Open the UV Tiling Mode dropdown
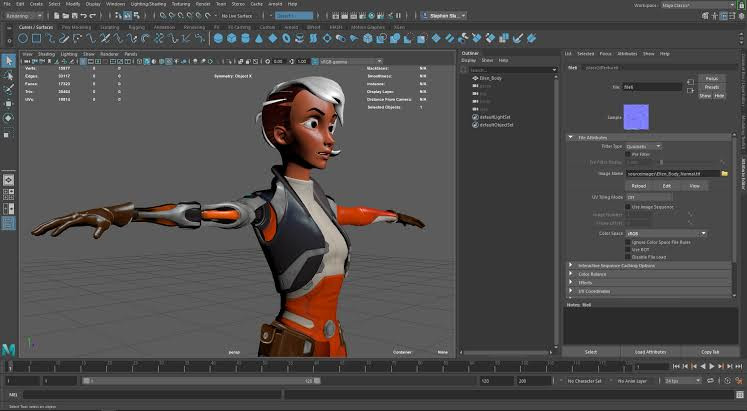The width and height of the screenshot is (747, 411). [648, 197]
